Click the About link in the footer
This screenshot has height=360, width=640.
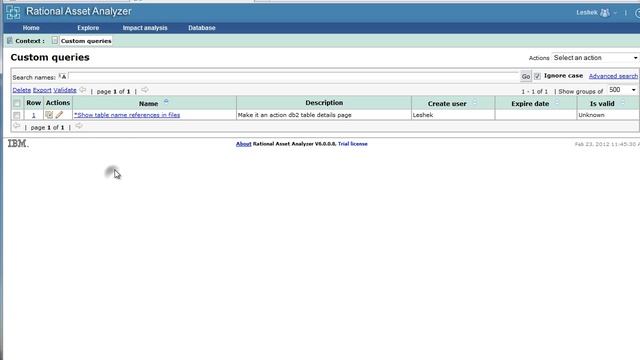243,144
